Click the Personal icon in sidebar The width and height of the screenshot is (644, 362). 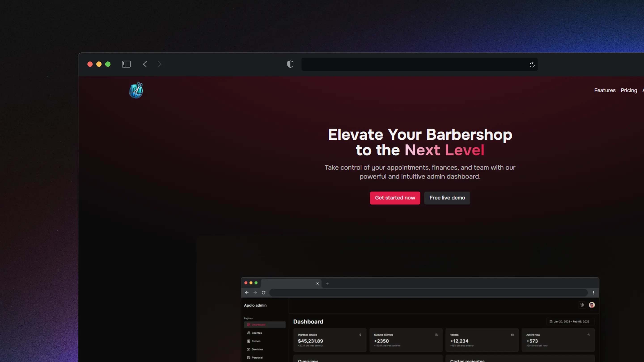(x=248, y=358)
